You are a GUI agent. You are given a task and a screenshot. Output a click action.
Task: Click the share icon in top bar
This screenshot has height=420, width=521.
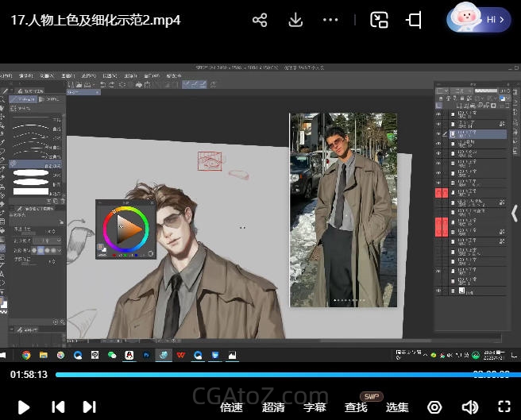[x=260, y=21]
